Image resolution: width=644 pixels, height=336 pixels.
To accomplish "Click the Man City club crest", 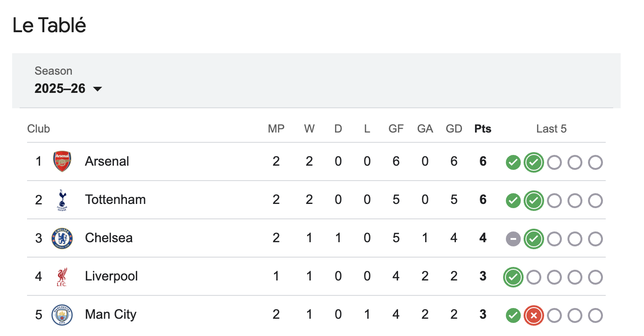I will point(62,315).
